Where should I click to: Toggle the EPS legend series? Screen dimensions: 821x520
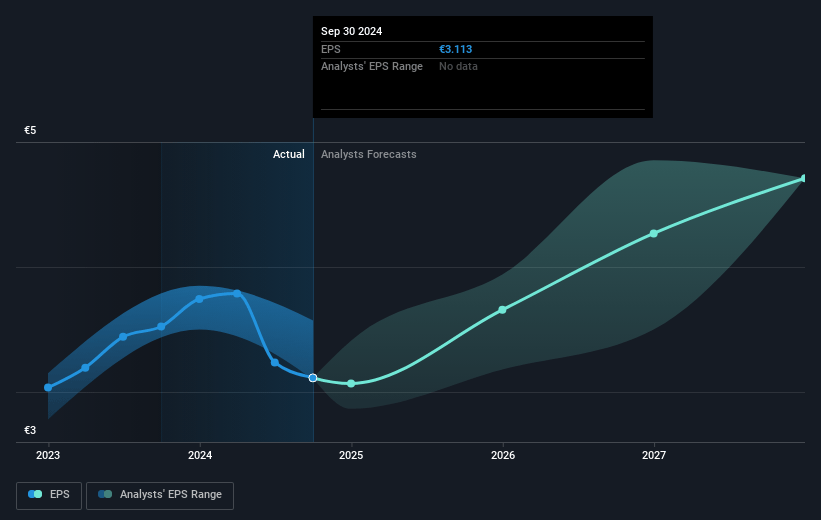click(x=49, y=495)
